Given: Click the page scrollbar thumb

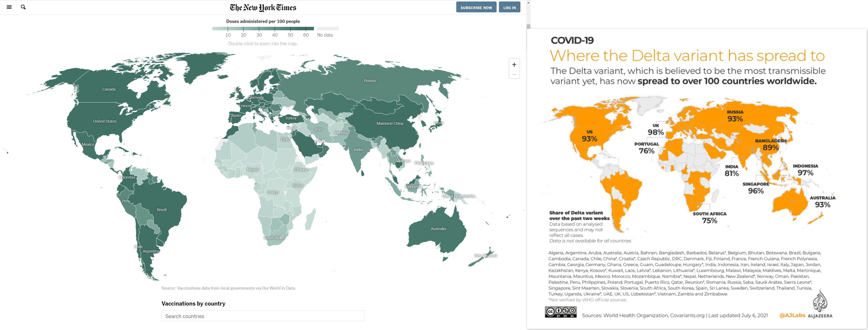Looking at the screenshot, I should tap(528, 26).
